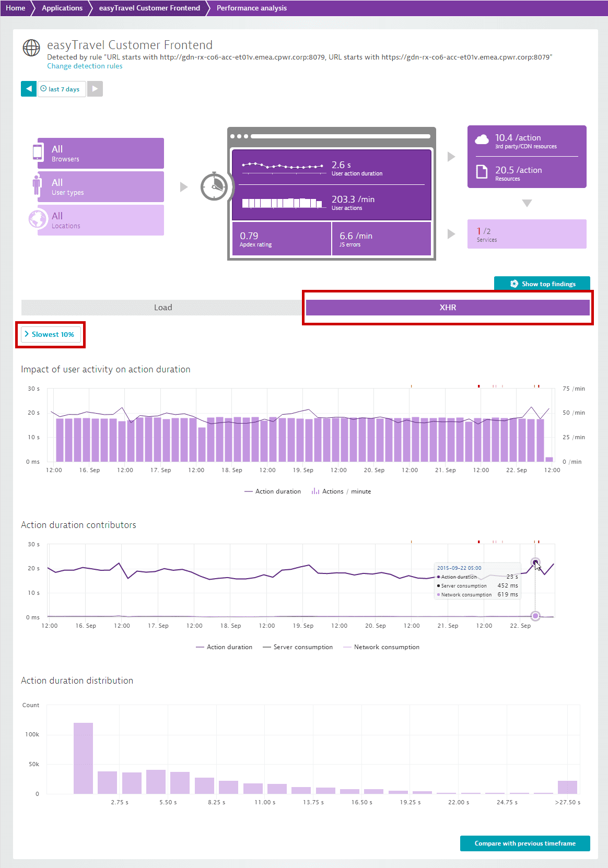Open Applications breadcrumb
The width and height of the screenshot is (608, 868).
pos(62,8)
